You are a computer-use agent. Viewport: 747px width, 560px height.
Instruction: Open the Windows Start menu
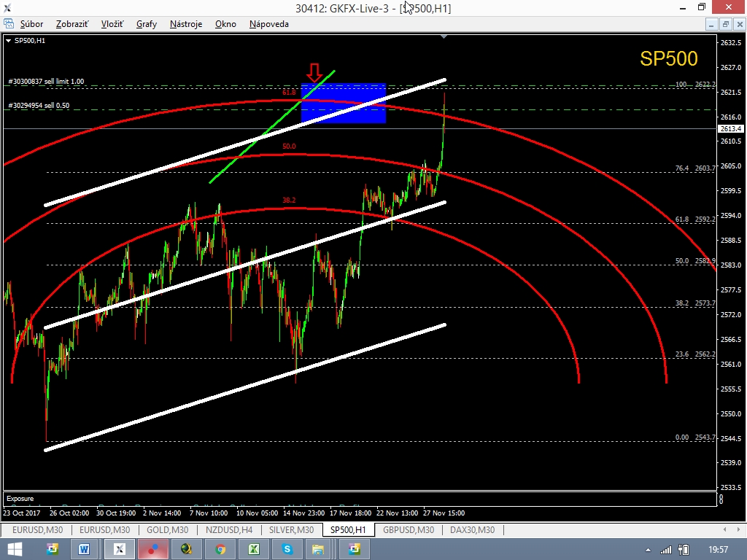[15, 550]
